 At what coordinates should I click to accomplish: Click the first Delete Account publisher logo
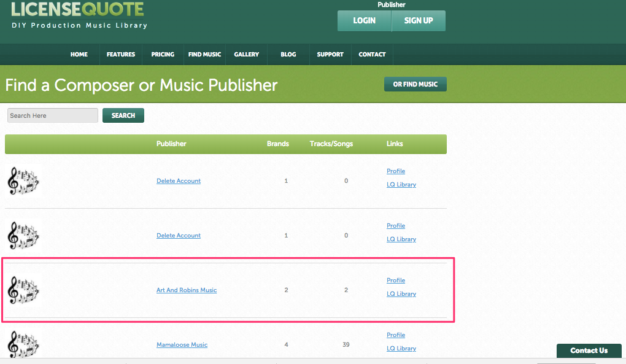coord(23,180)
